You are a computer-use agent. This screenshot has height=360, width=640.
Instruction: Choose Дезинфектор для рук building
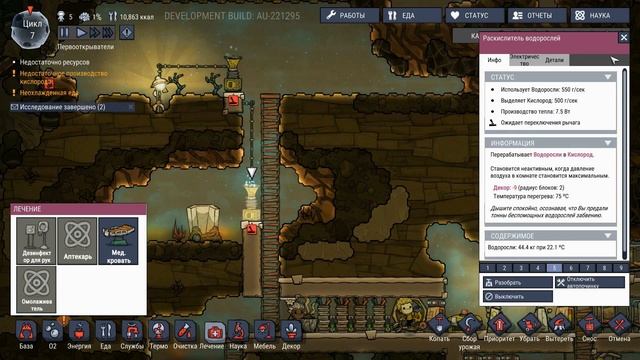tap(36, 241)
